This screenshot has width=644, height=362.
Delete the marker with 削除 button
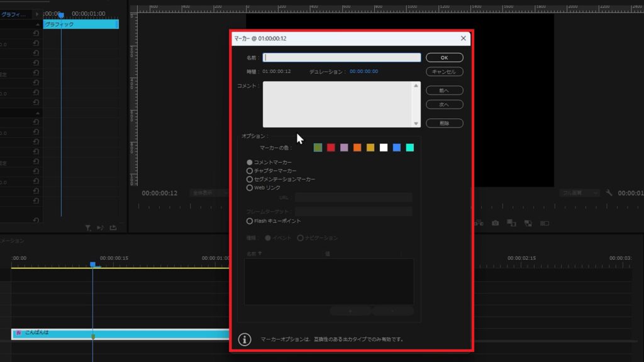click(445, 123)
